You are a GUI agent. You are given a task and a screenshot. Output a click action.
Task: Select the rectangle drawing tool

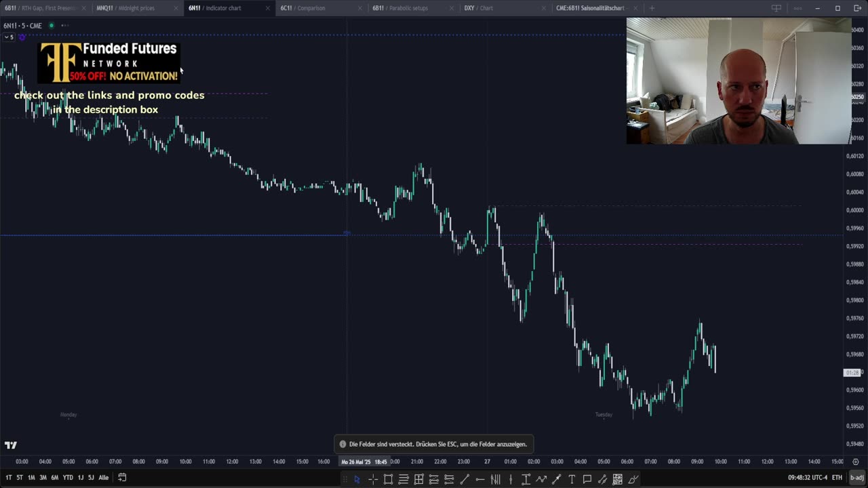[388, 479]
